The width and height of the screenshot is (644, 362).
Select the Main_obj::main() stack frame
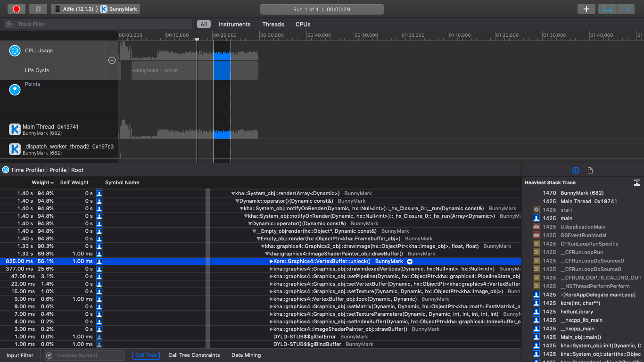583,337
